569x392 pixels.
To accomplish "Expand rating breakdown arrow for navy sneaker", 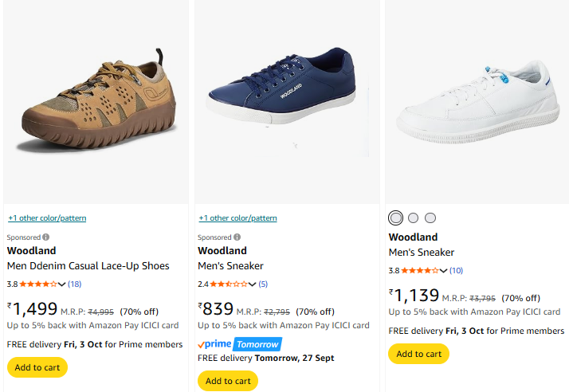I will click(x=253, y=284).
